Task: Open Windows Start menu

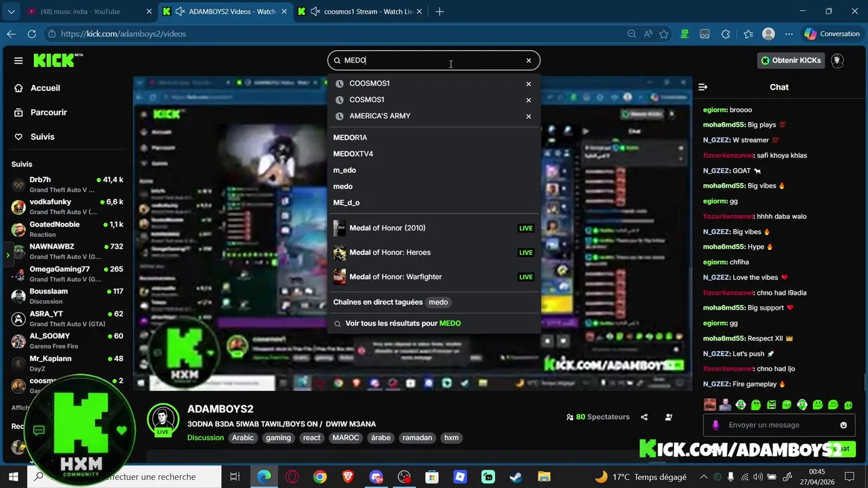Action: [13, 477]
